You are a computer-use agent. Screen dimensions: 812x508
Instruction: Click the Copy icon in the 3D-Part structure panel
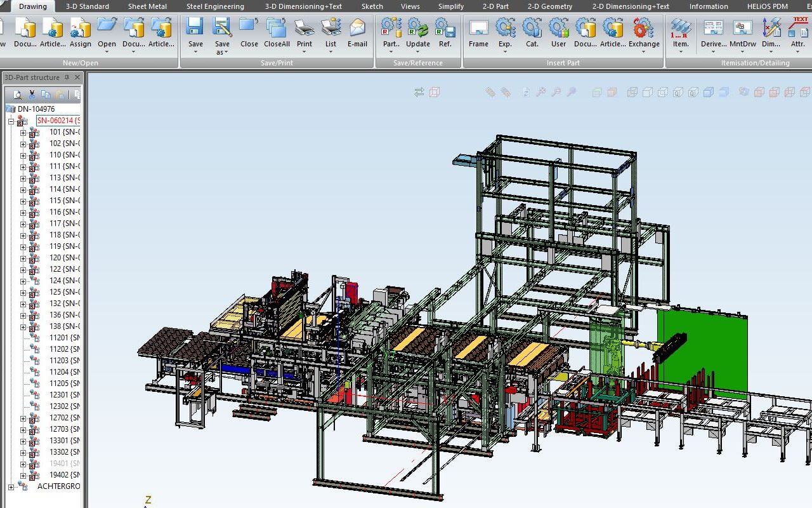click(x=44, y=94)
